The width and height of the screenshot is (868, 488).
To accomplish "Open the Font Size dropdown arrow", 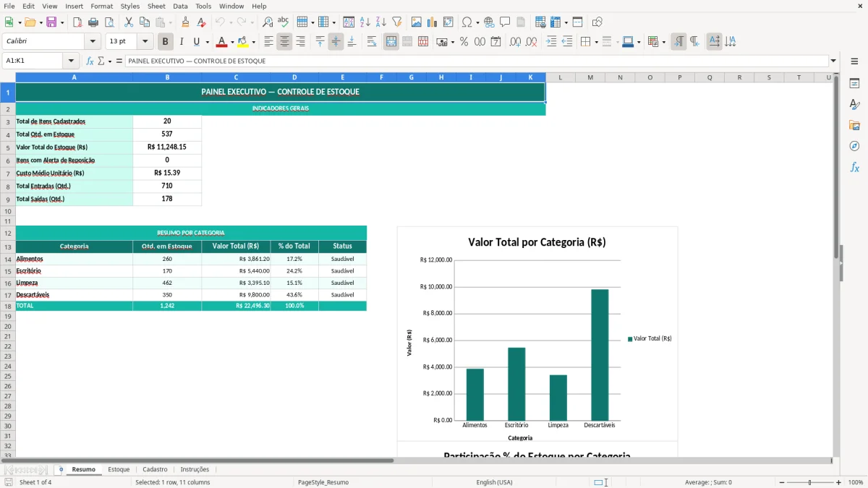I will tap(145, 42).
